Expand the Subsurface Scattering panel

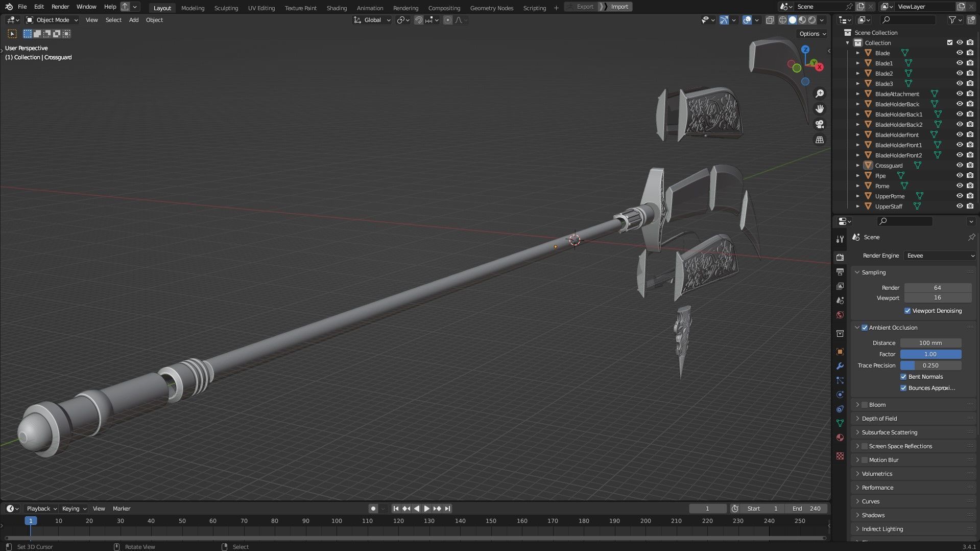(x=857, y=432)
